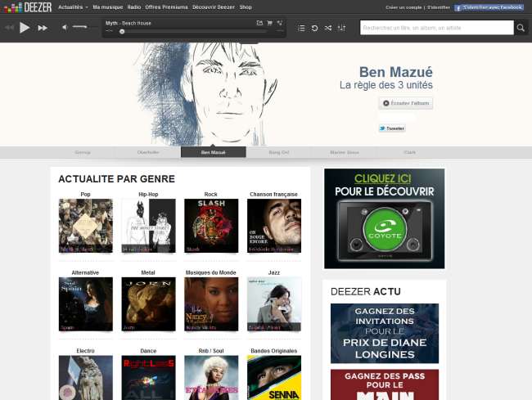The image size is (532, 400).
Task: Click Créer un compte link
Action: pos(404,7)
